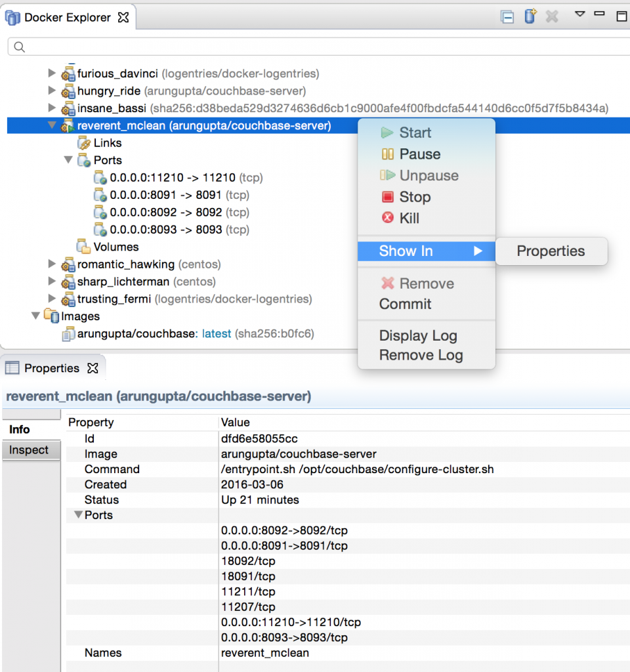Click the Volumes node icon
630x672 pixels.
click(84, 247)
